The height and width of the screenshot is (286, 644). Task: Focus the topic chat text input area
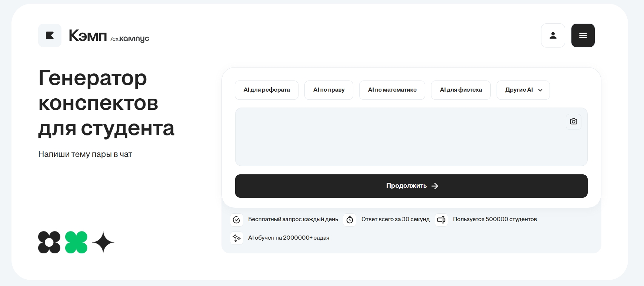click(x=400, y=137)
